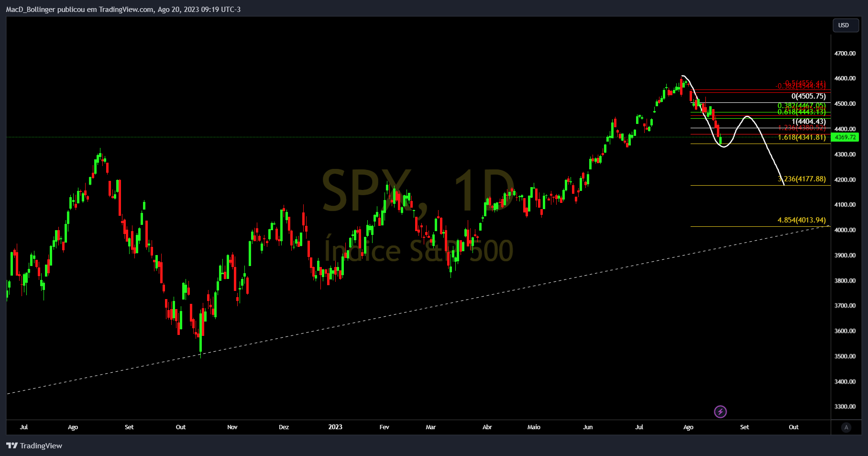Click the Fev label on time axis
This screenshot has height=456, width=868.
(x=385, y=427)
